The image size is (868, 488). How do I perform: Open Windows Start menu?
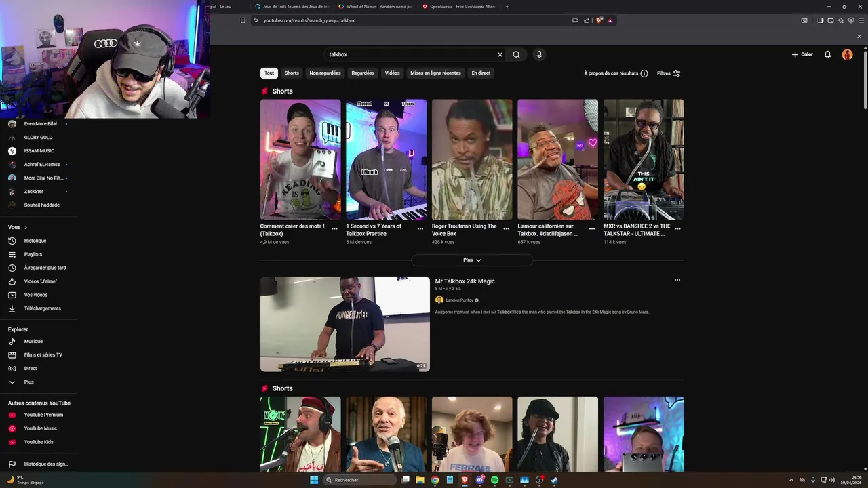click(x=314, y=480)
